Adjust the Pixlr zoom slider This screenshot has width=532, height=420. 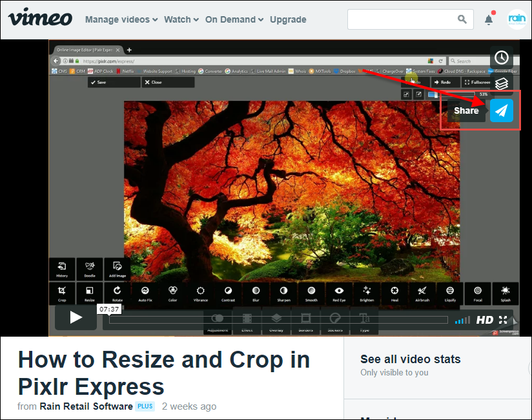click(451, 94)
